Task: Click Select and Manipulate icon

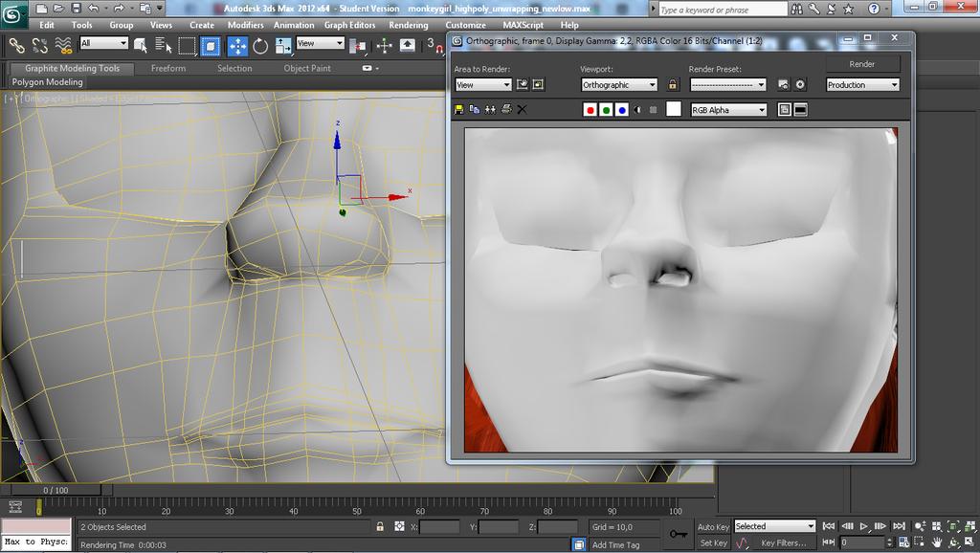Action: click(384, 45)
